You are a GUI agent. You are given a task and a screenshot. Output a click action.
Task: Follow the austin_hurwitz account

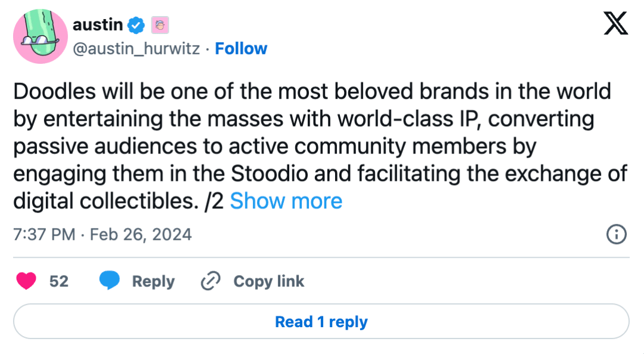point(241,48)
